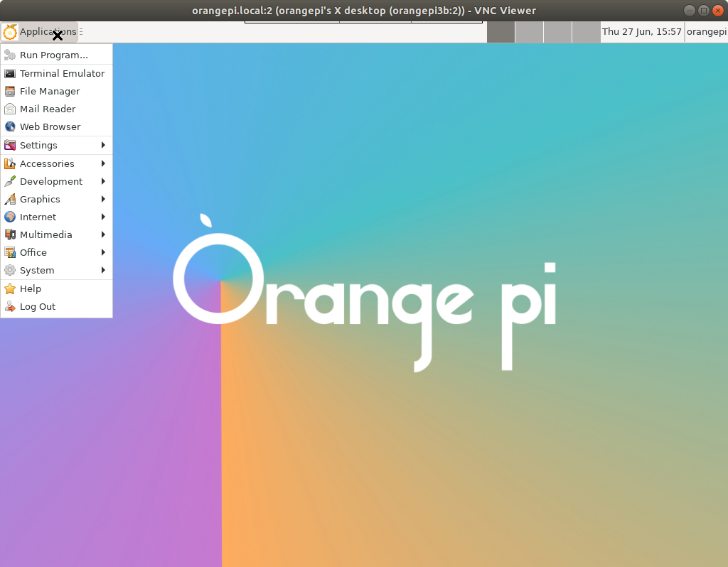Select the Log Out icon
The height and width of the screenshot is (567, 728).
point(10,307)
